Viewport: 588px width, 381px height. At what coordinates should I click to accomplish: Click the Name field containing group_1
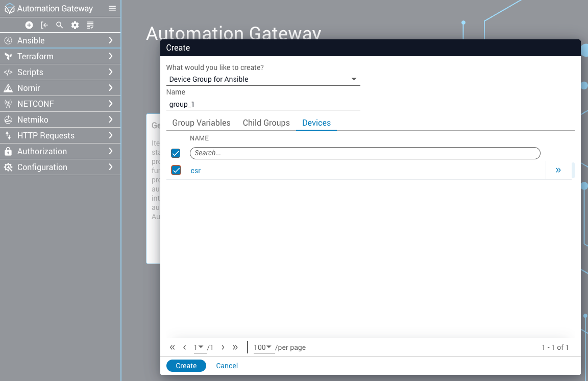(263, 104)
